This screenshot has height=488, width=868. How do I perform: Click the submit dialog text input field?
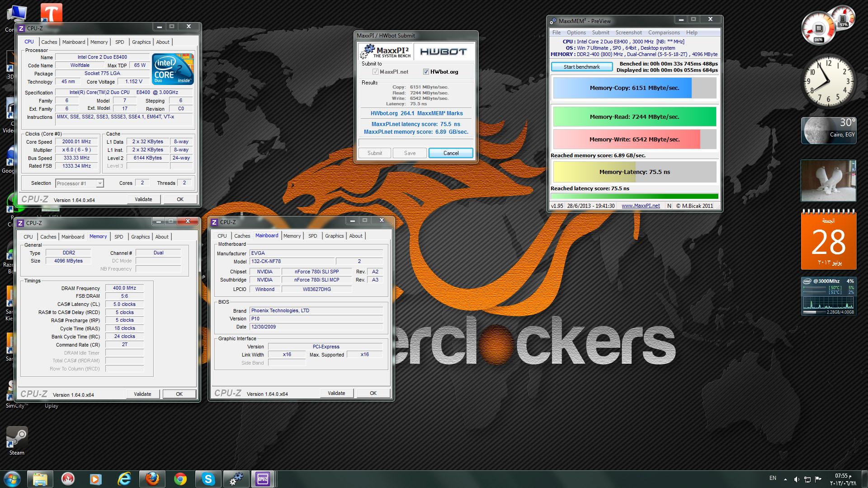415,142
